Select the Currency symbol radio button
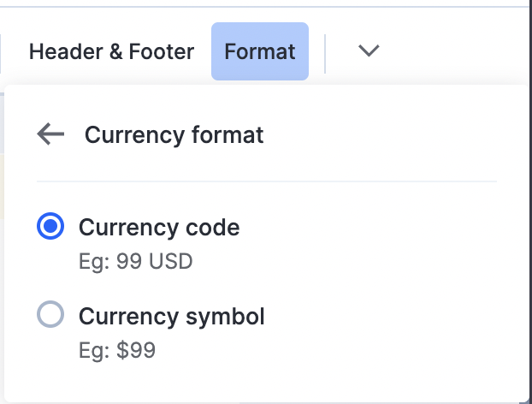 point(50,316)
